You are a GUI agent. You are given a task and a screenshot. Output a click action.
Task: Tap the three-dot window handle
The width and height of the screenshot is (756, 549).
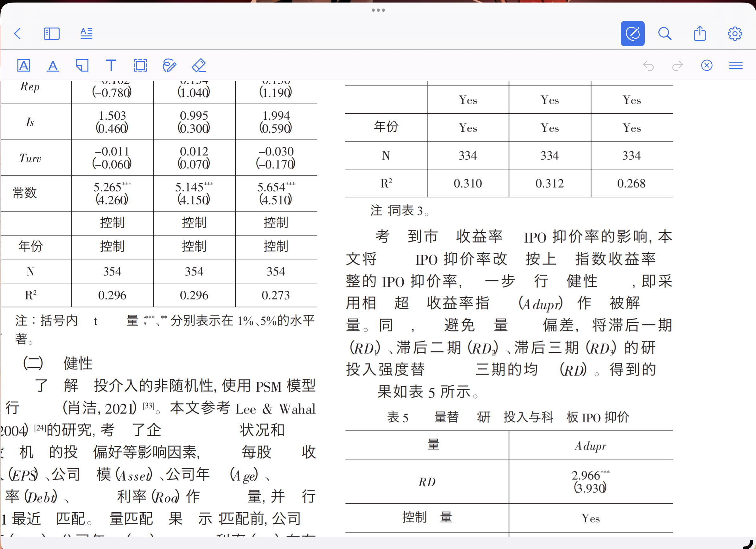tap(378, 10)
